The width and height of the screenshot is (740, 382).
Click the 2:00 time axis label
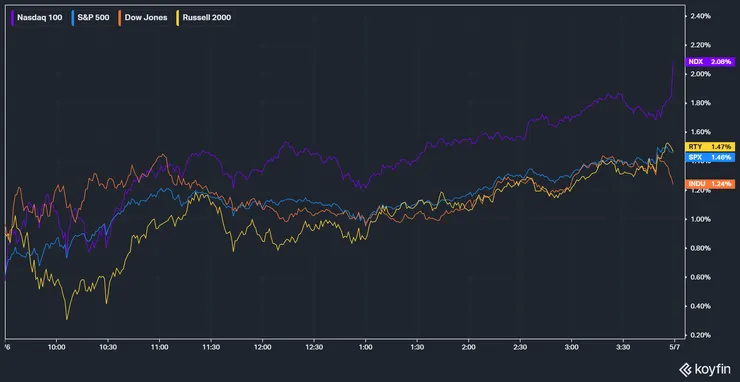point(468,347)
